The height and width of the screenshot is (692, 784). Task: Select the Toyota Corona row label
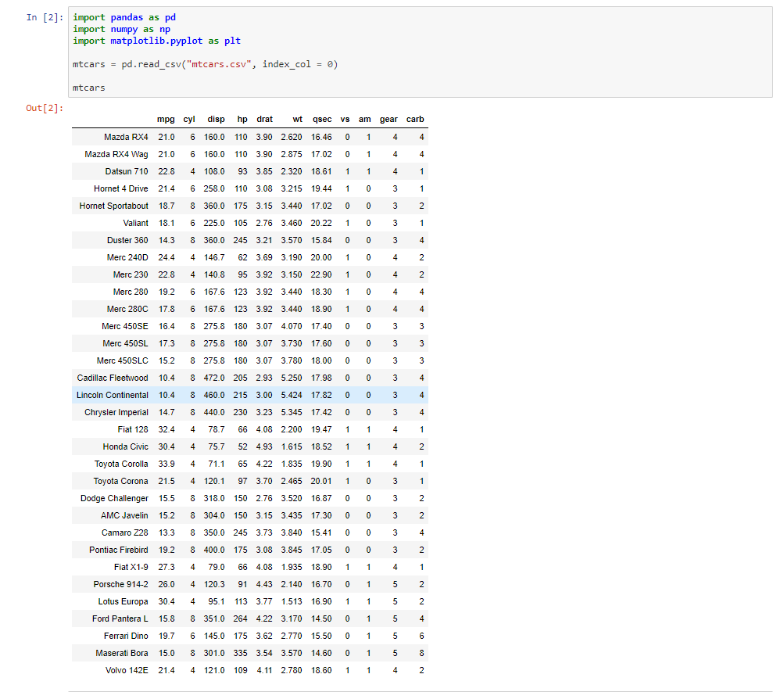(x=120, y=481)
